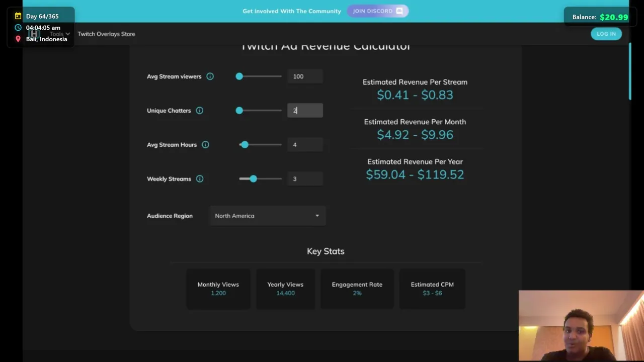The height and width of the screenshot is (362, 644).
Task: Click the Avg Stream Hours field showing 4
Action: coord(305,145)
